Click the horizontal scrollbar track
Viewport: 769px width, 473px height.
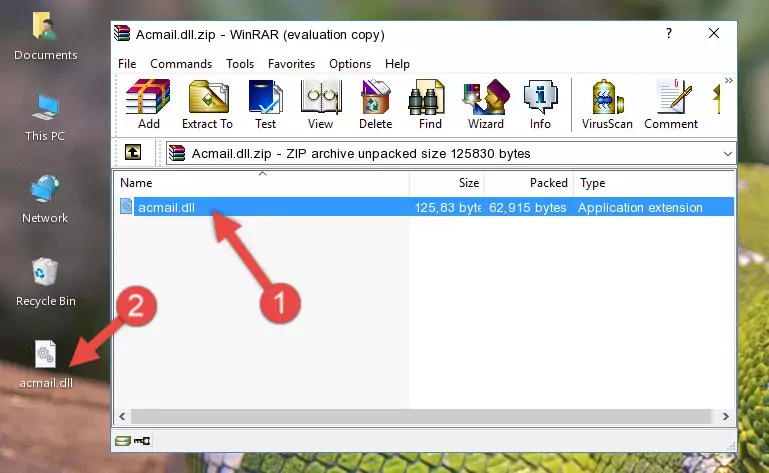(421, 416)
